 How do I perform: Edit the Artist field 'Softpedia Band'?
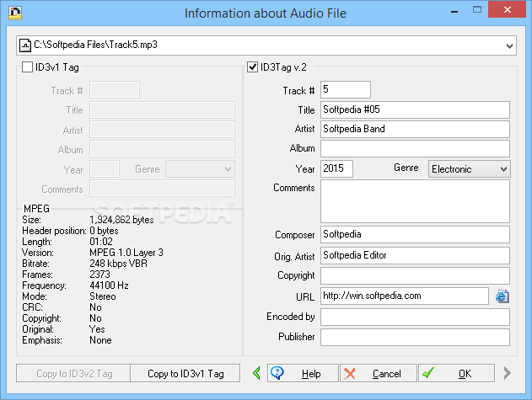[415, 129]
